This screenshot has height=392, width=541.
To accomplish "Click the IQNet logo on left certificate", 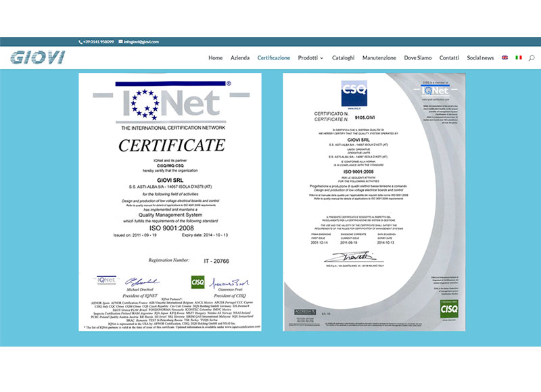I will click(x=171, y=102).
